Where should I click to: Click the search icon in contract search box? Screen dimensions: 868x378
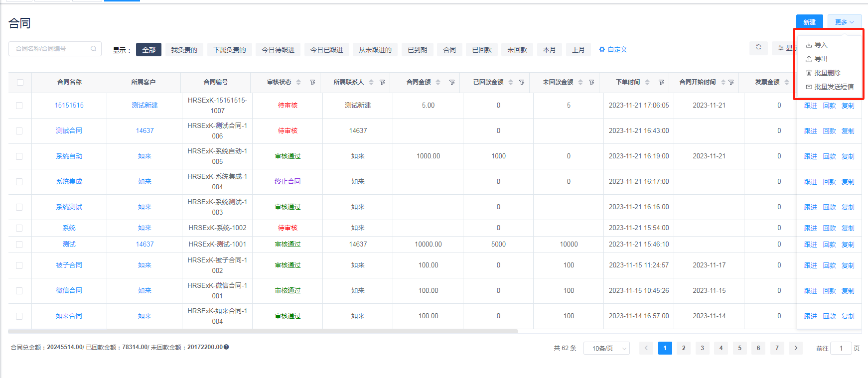pos(93,49)
